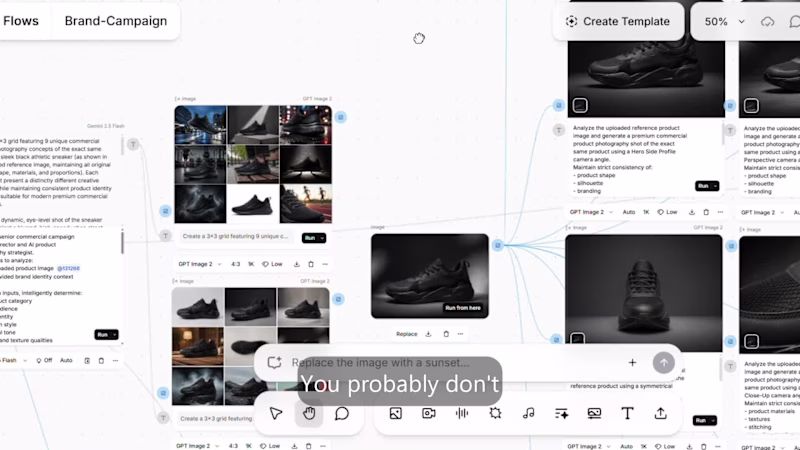The image size is (800, 450).
Task: Click the chat sparkle icon in prompt bar
Action: (x=274, y=363)
